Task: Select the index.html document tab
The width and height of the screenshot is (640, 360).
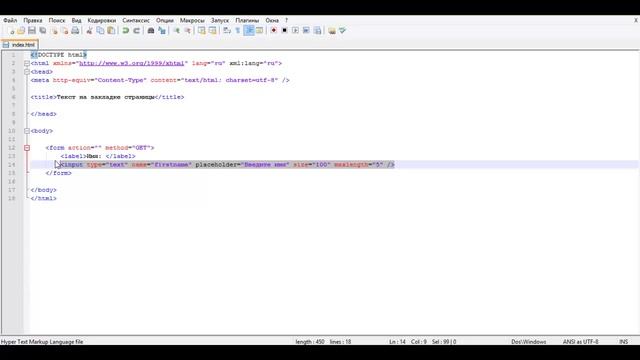Action: coord(20,44)
